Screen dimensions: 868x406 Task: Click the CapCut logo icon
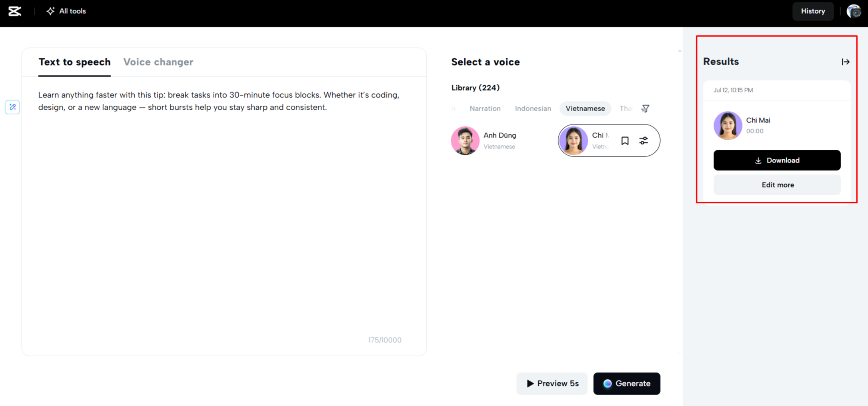pyautogui.click(x=15, y=11)
